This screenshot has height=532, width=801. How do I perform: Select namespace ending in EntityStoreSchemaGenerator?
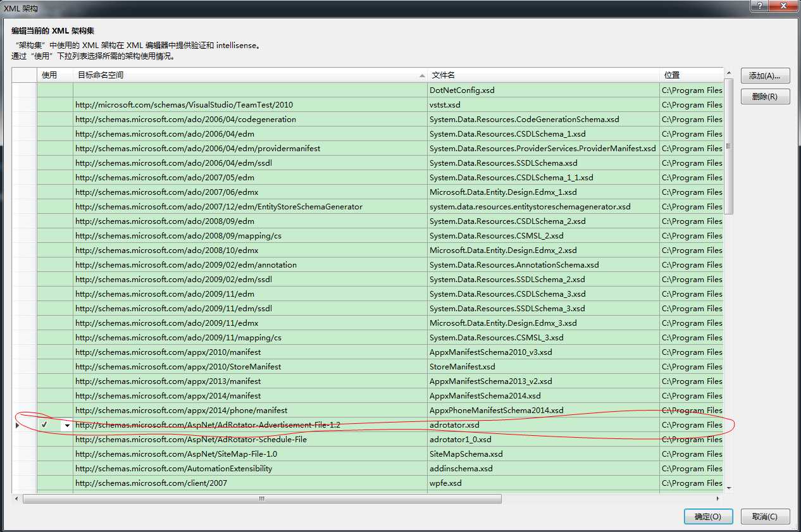point(251,207)
